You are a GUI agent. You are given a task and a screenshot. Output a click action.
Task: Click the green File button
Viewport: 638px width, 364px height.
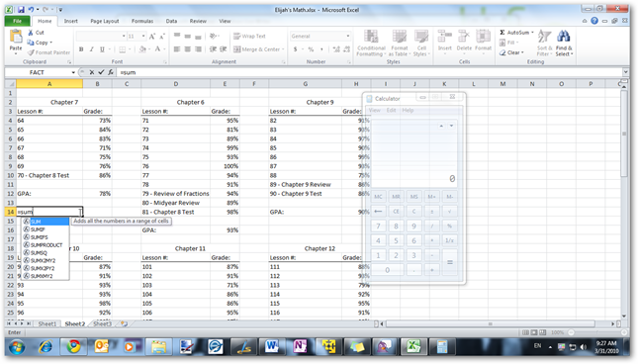(17, 21)
